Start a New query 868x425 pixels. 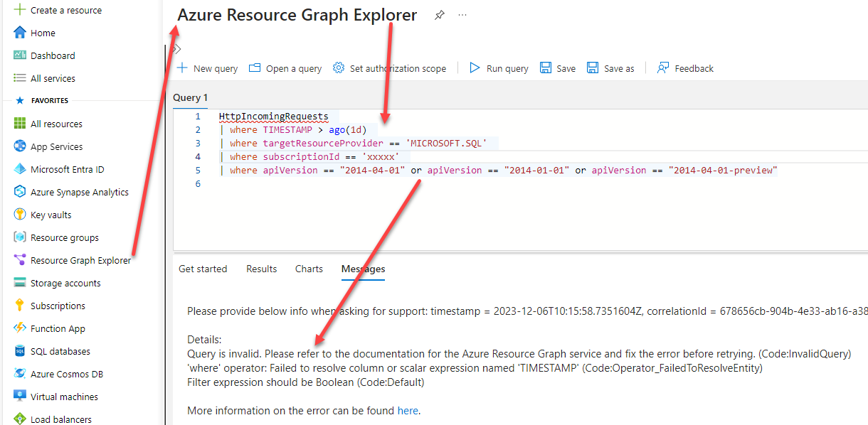(207, 68)
